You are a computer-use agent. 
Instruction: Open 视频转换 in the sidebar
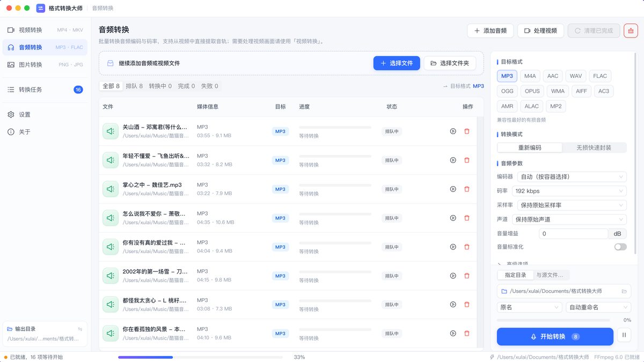pos(45,30)
